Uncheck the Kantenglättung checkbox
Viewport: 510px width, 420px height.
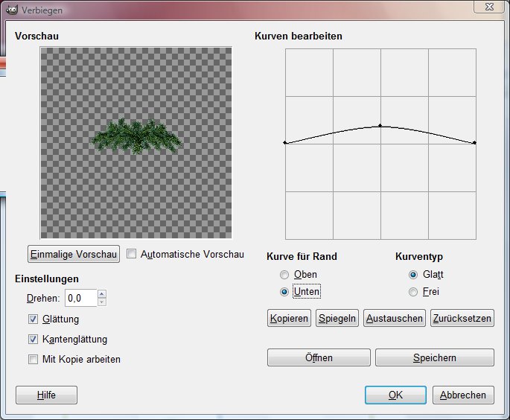point(33,340)
